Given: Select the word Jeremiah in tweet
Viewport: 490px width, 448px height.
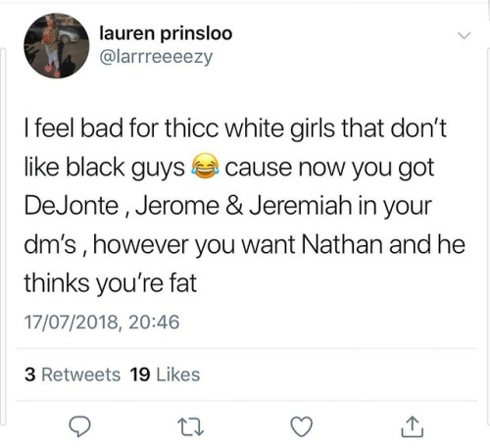Looking at the screenshot, I should [301, 206].
